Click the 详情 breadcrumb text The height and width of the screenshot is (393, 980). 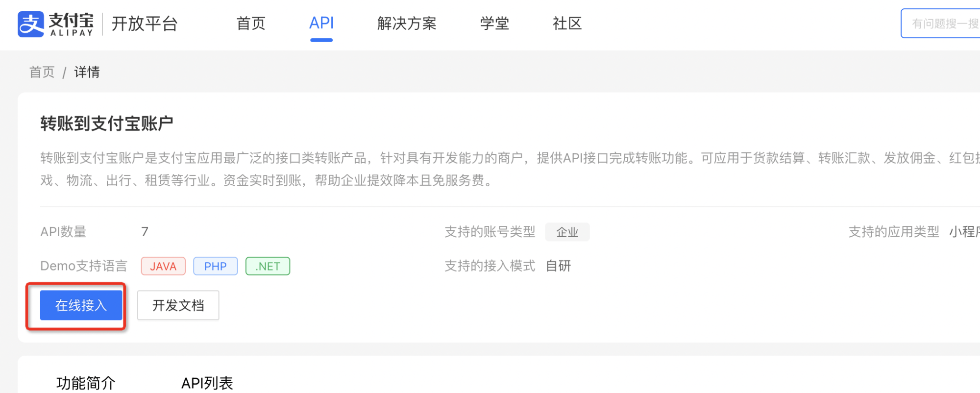point(87,72)
